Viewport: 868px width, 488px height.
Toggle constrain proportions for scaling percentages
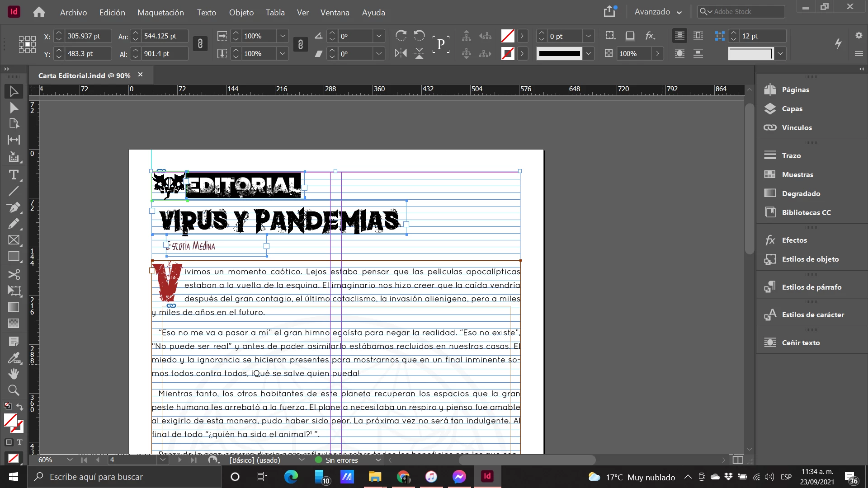[x=301, y=44]
